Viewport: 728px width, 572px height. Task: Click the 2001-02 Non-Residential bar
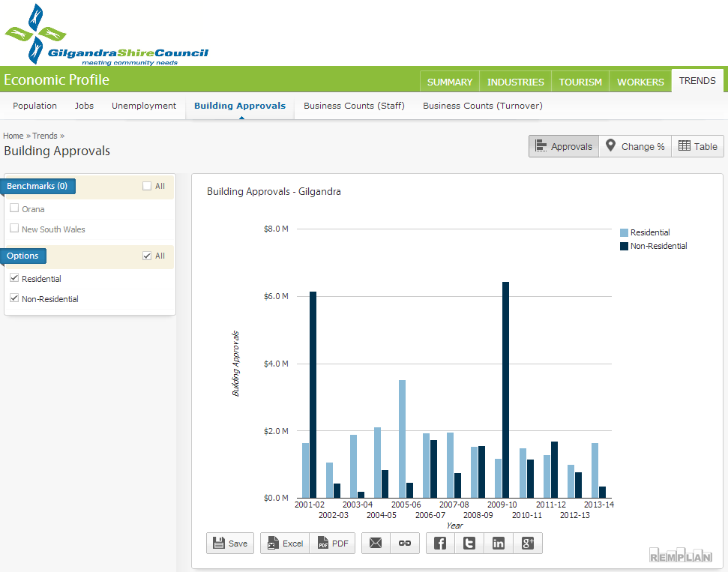313,394
